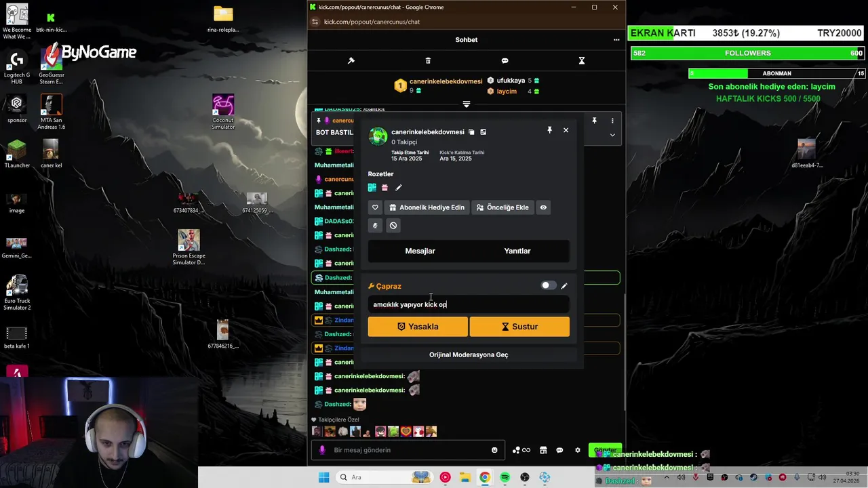Viewport: 868px width, 488px height.
Task: Click the Bir mesaj gönderin chat input
Action: click(x=407, y=450)
